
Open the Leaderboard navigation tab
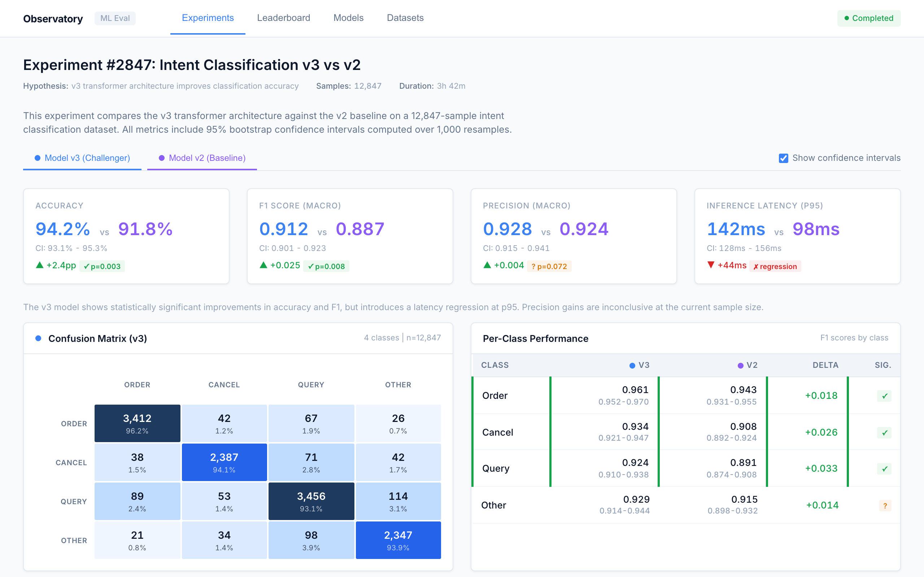click(x=283, y=18)
